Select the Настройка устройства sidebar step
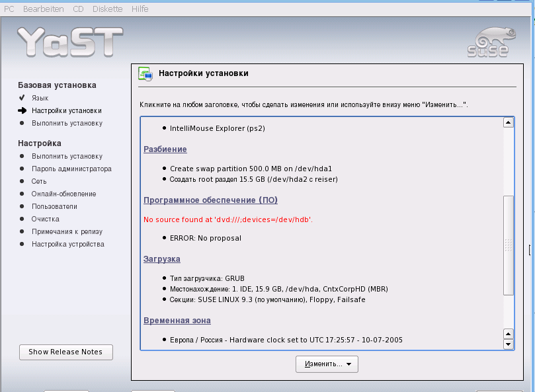The width and height of the screenshot is (535, 392). pyautogui.click(x=68, y=245)
